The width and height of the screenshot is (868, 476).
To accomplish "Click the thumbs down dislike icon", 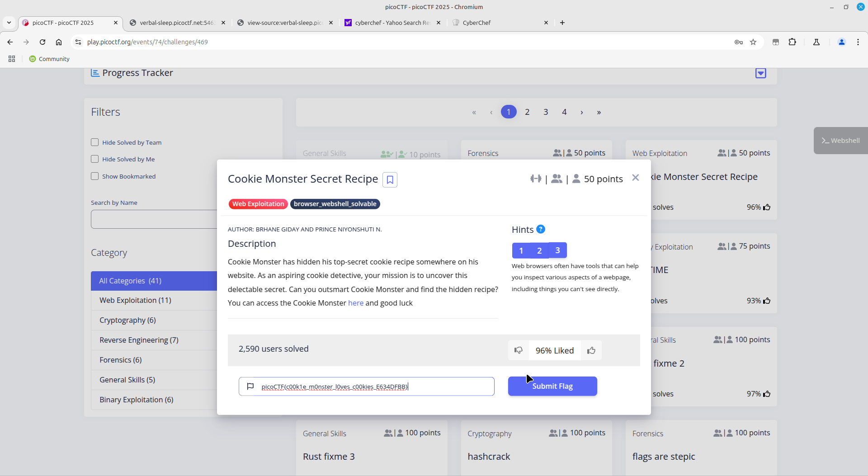I will 519,350.
